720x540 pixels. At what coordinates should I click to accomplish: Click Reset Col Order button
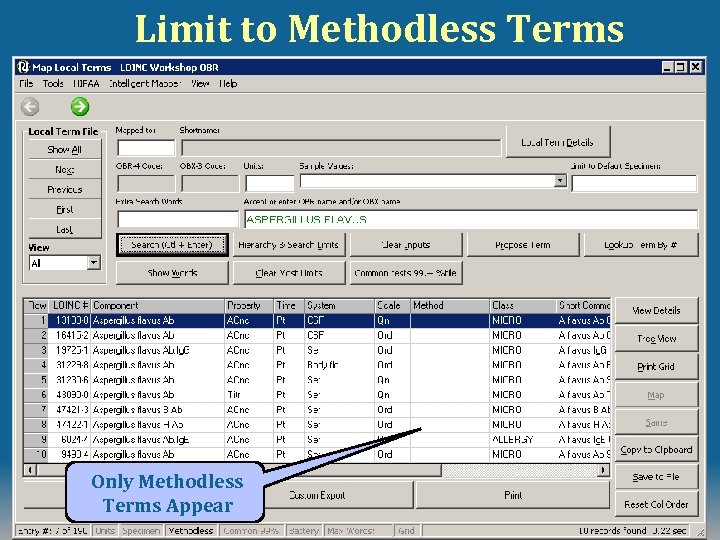[x=656, y=505]
